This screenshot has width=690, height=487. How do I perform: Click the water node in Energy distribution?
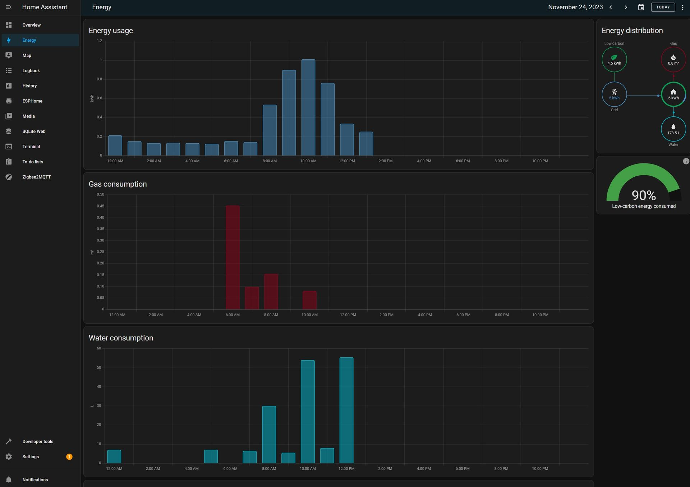coord(673,129)
